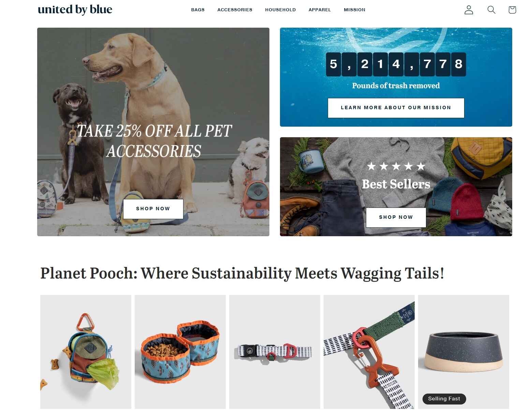Select the backpack poop bag dispenser product
Viewport: 532px width, 412px height.
pyautogui.click(x=86, y=352)
